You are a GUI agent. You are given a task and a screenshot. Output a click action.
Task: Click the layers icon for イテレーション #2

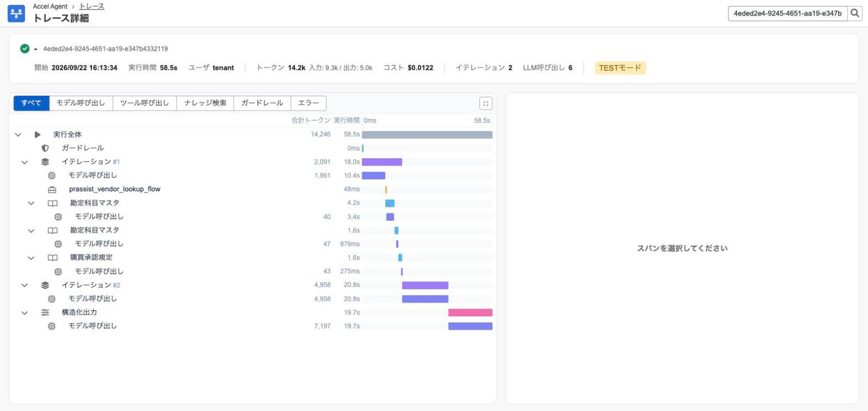click(x=45, y=285)
